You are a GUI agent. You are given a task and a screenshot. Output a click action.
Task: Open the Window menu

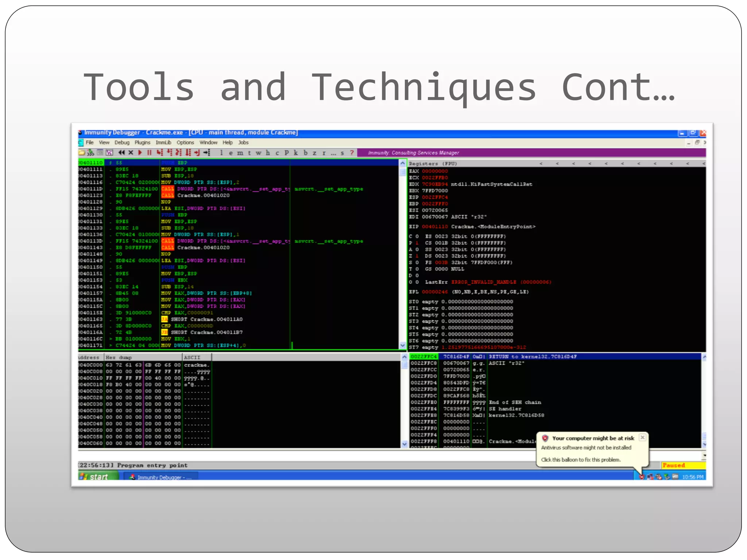coord(209,143)
